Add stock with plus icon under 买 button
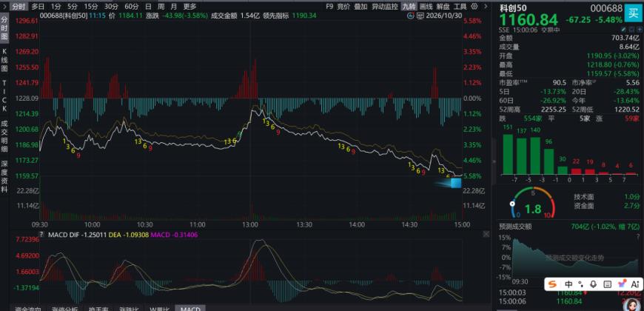Image resolution: width=644 pixels, height=311 pixels. click(x=639, y=30)
